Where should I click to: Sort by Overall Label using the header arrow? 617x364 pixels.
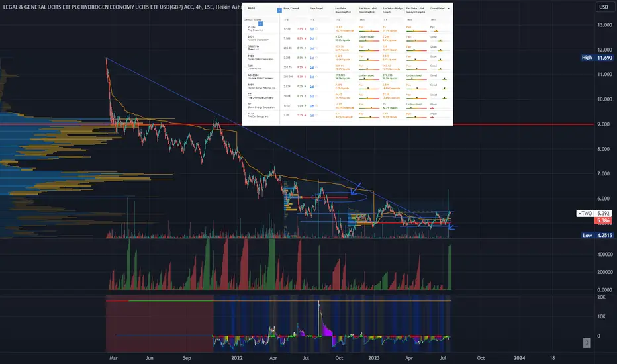tap(448, 9)
